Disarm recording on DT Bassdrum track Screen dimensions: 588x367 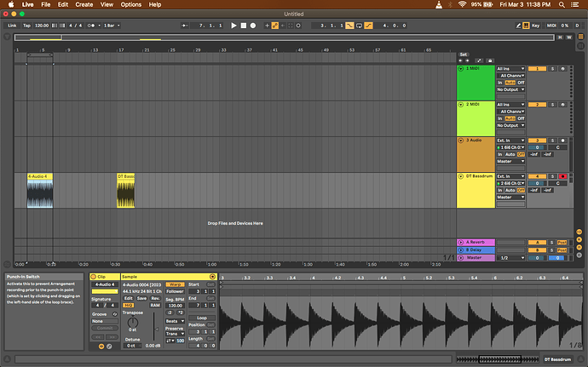point(562,176)
